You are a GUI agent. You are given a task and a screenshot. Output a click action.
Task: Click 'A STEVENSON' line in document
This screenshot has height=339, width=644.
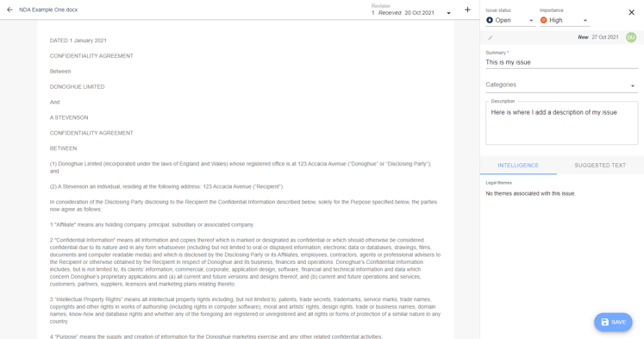click(69, 117)
